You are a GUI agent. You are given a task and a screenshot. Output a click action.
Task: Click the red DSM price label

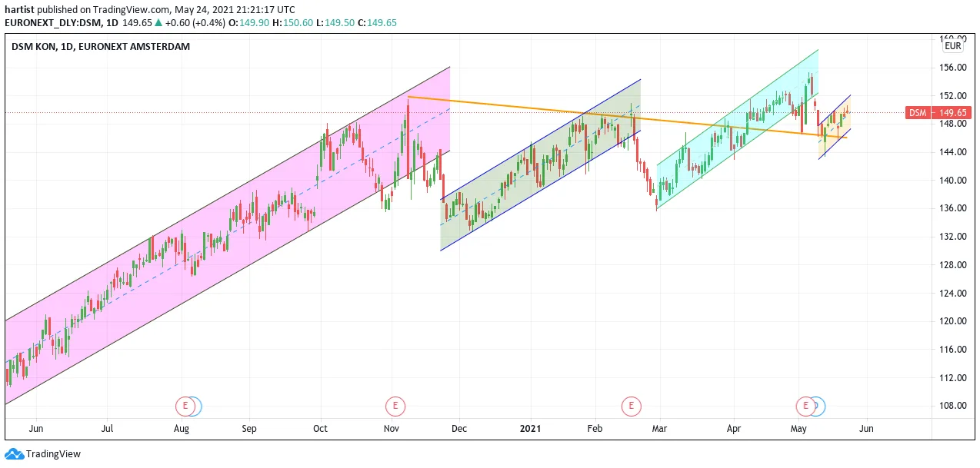coord(917,113)
